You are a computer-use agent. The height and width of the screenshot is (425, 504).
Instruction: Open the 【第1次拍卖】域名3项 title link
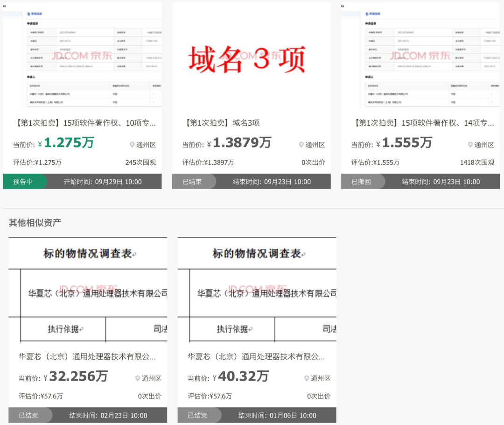point(222,123)
